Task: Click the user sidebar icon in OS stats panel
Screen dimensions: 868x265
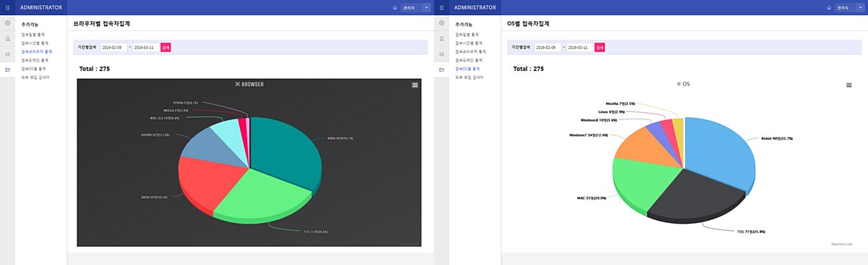Action: point(441,38)
